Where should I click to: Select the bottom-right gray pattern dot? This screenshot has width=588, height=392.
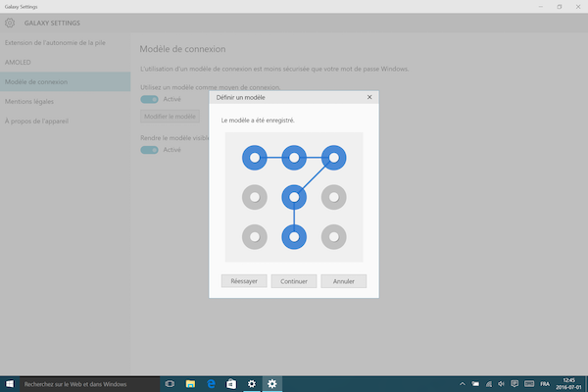(x=334, y=237)
